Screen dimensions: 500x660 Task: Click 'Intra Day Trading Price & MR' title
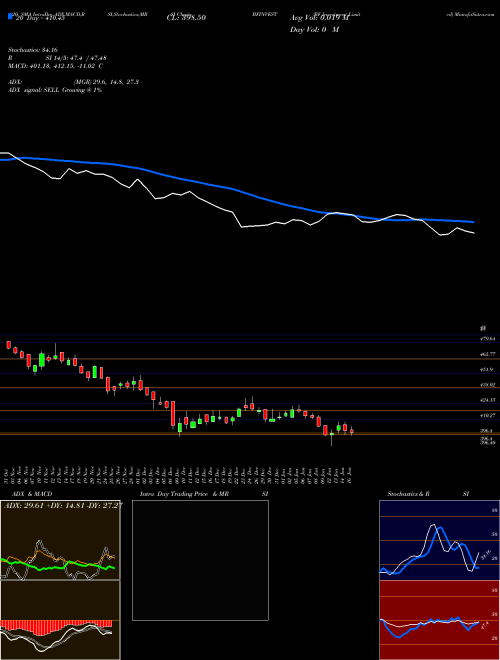tap(184, 494)
